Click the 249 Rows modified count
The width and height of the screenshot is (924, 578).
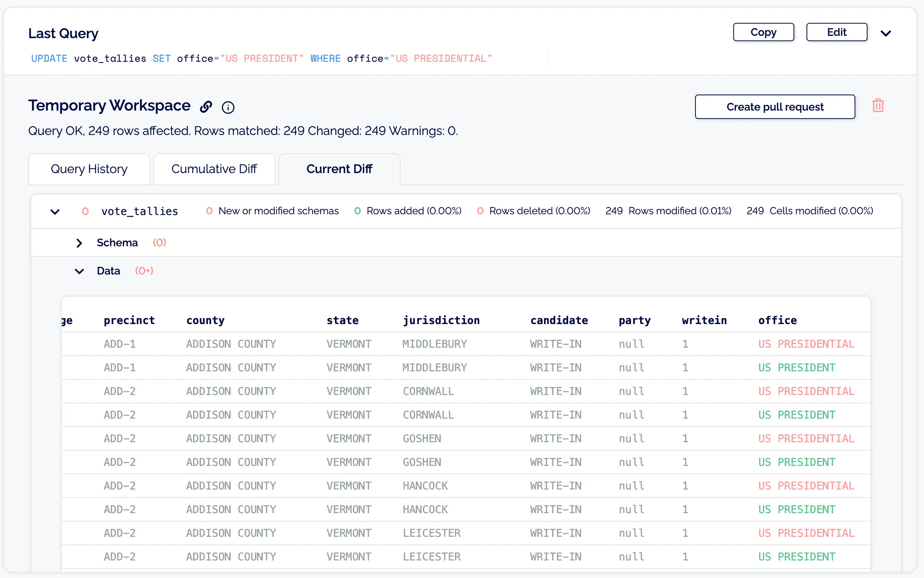point(668,211)
